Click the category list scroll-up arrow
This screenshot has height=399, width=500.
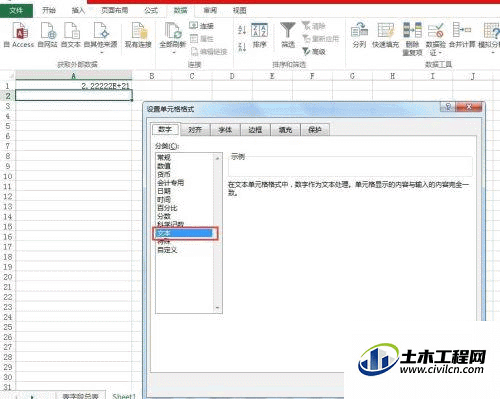(218, 158)
